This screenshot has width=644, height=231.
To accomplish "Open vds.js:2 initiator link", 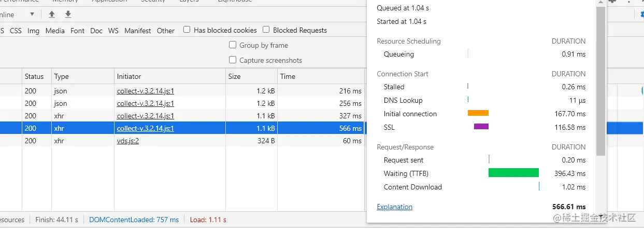I will coord(128,141).
